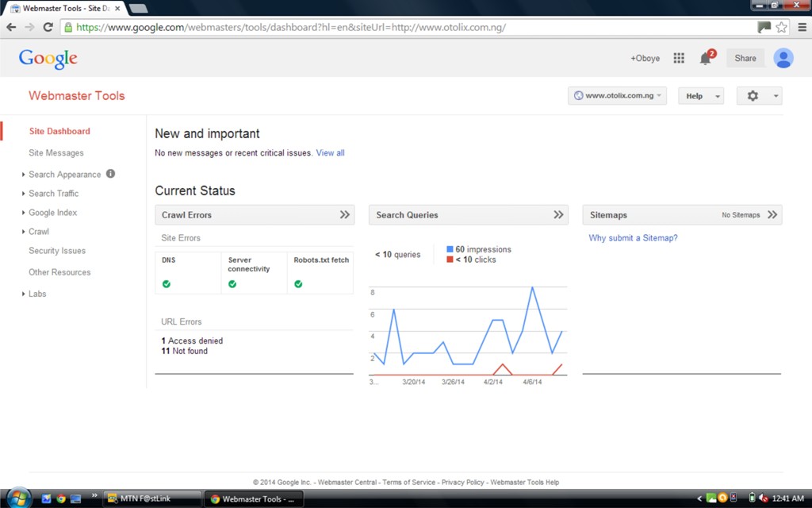The height and width of the screenshot is (508, 812).
Task: Open Other Resources in sidebar
Action: 59,272
